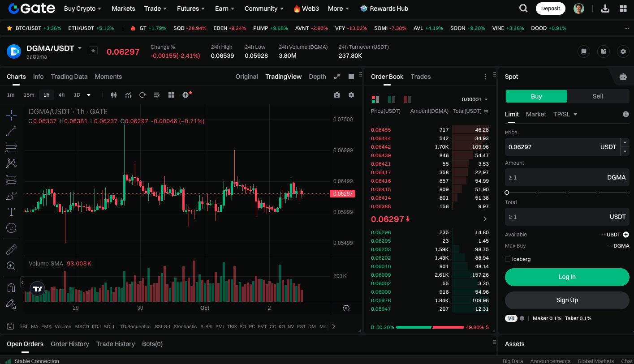Image resolution: width=634 pixels, height=364 pixels.
Task: Click the chart screenshot camera icon
Action: click(337, 95)
